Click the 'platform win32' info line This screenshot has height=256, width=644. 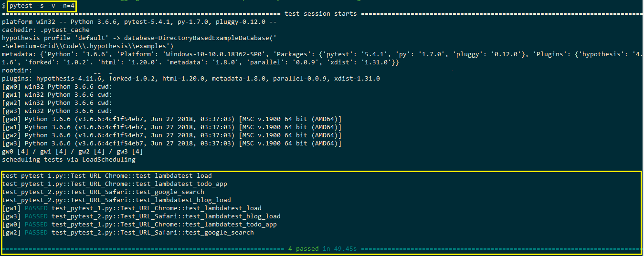138,22
